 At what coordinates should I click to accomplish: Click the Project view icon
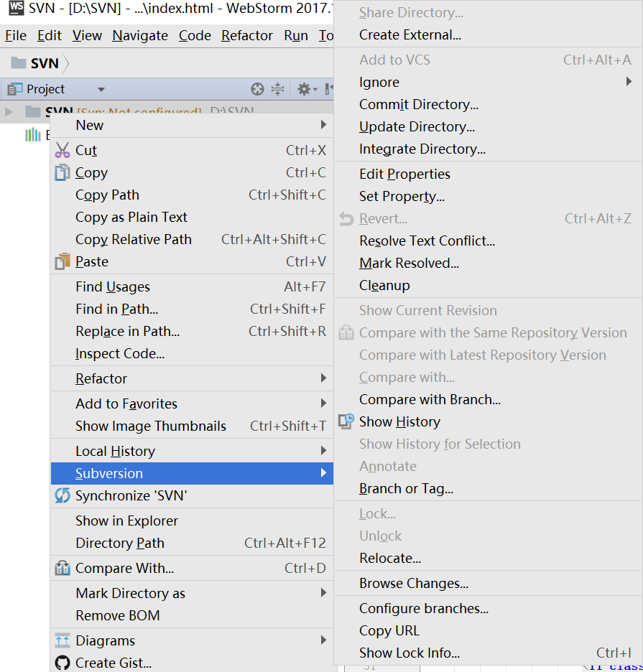[14, 89]
